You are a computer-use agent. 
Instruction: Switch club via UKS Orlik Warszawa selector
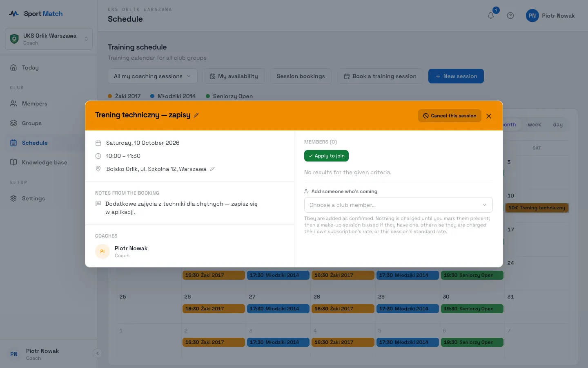49,39
